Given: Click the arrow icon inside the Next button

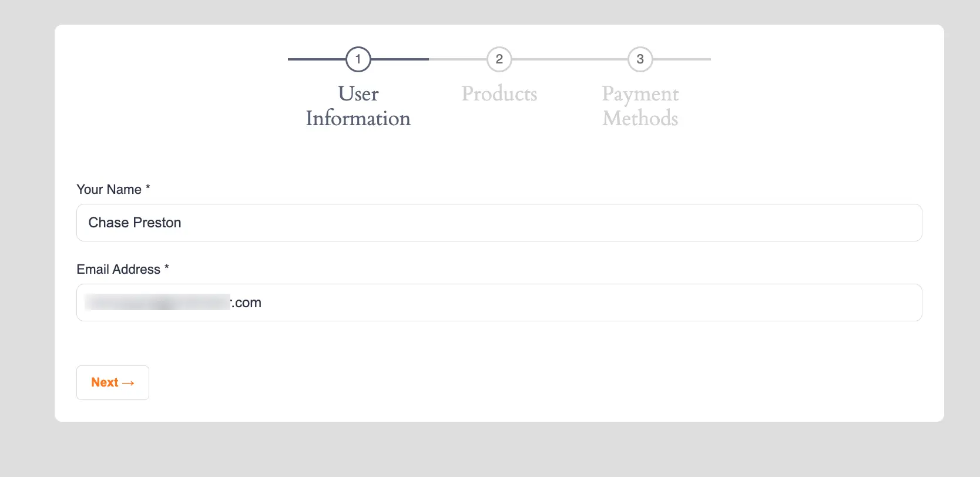Looking at the screenshot, I should point(127,382).
